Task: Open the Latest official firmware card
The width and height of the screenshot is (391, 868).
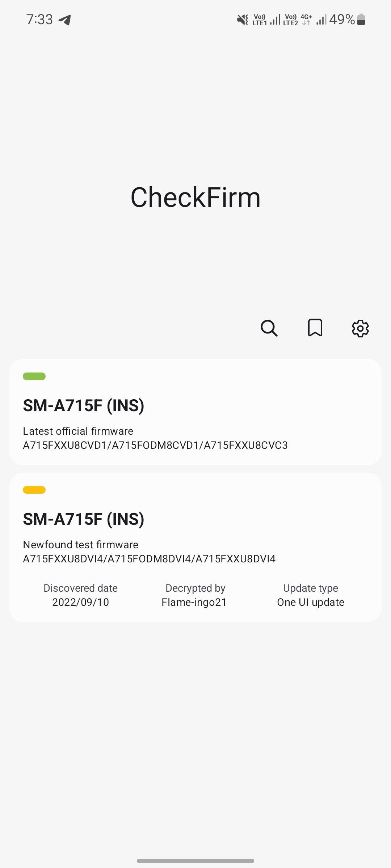Action: coord(195,412)
